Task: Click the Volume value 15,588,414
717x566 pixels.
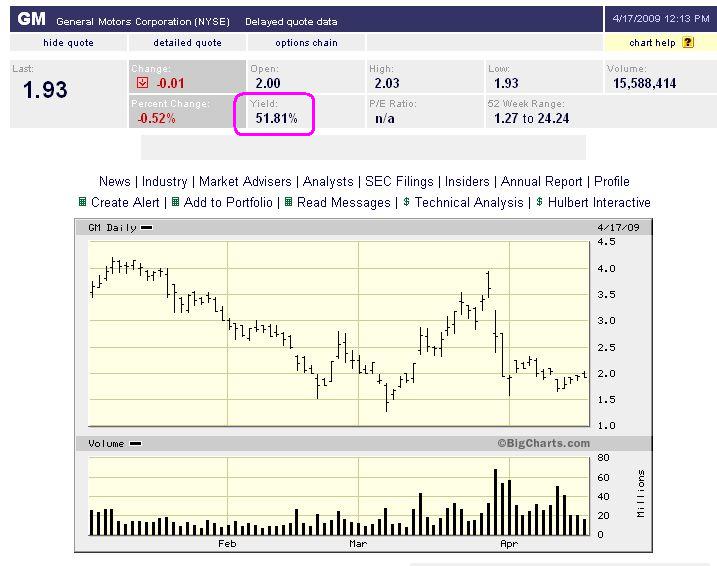Action: click(645, 83)
